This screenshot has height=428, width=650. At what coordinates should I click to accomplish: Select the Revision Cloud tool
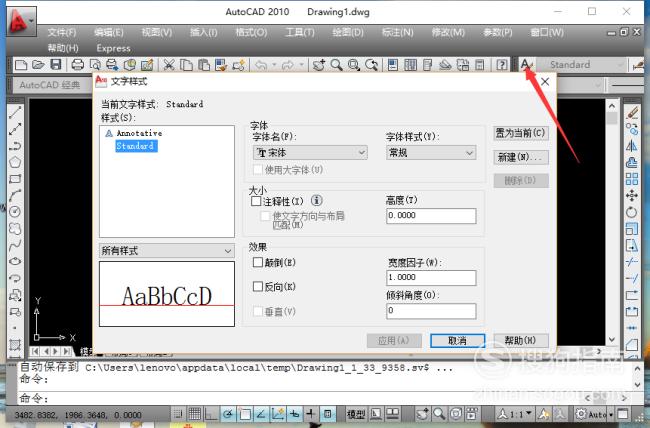point(15,229)
